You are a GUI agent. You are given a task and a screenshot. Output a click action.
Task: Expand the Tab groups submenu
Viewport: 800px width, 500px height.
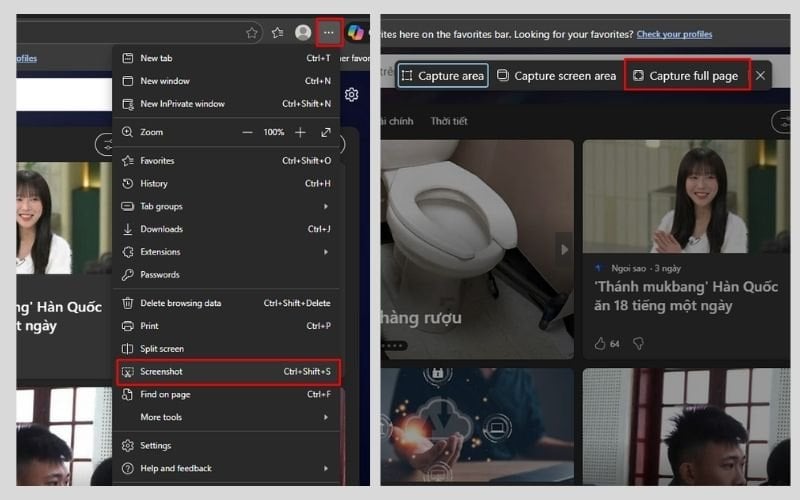227,206
